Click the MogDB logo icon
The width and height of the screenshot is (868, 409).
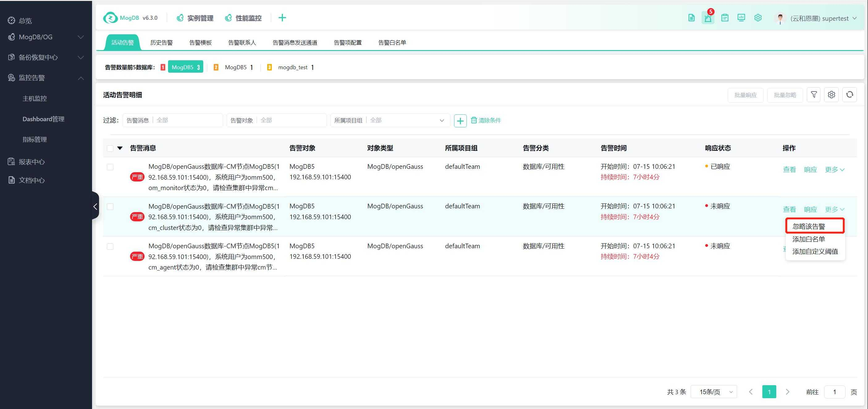click(110, 18)
